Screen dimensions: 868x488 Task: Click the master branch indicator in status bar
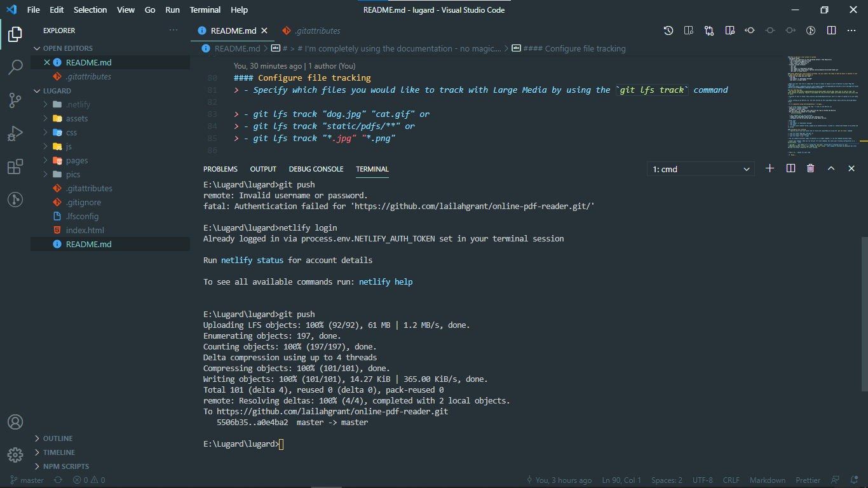pyautogui.click(x=27, y=480)
